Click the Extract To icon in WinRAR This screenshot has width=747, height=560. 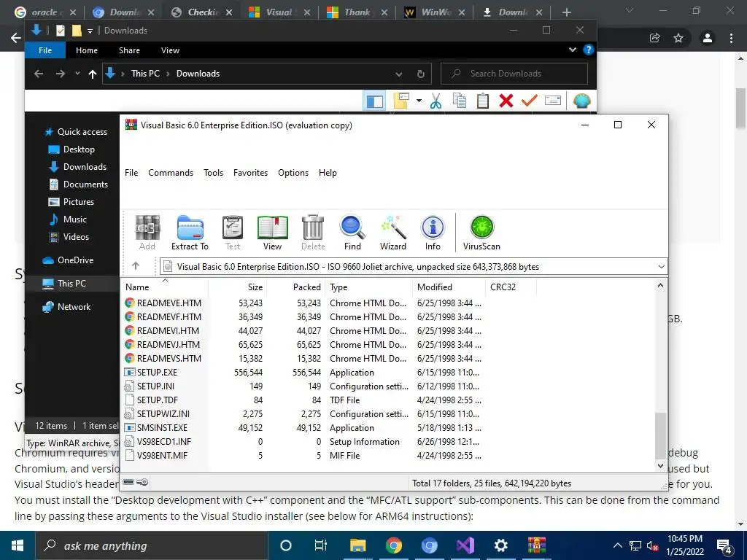point(190,233)
